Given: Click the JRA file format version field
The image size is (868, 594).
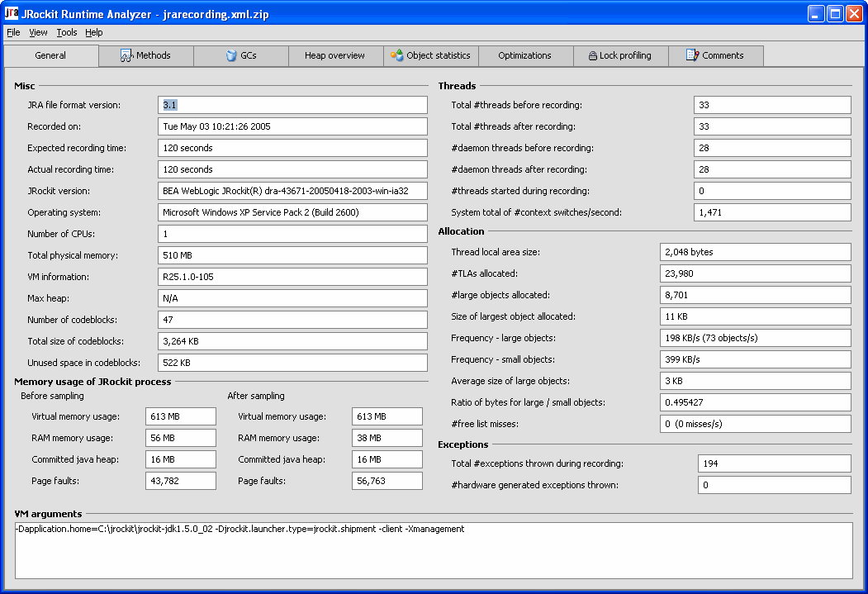Looking at the screenshot, I should [x=292, y=105].
